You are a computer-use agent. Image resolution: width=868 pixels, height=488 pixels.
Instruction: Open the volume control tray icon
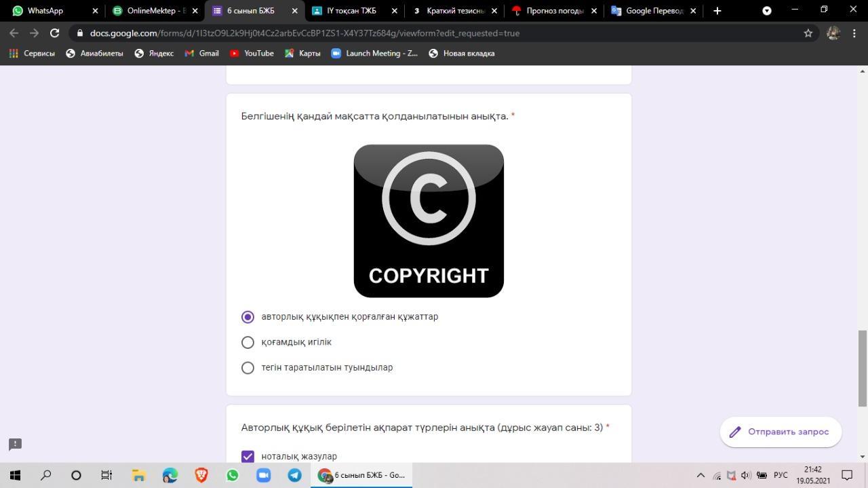(x=746, y=475)
